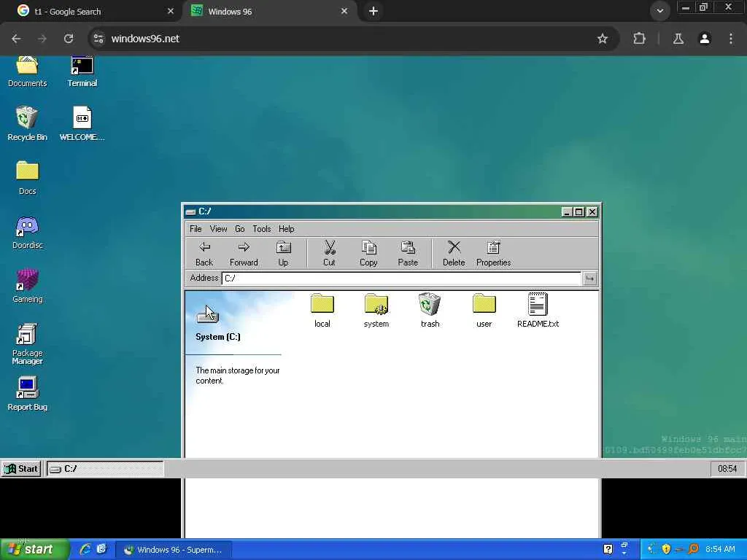Click the Cut scissors toolbar icon

pos(329,254)
